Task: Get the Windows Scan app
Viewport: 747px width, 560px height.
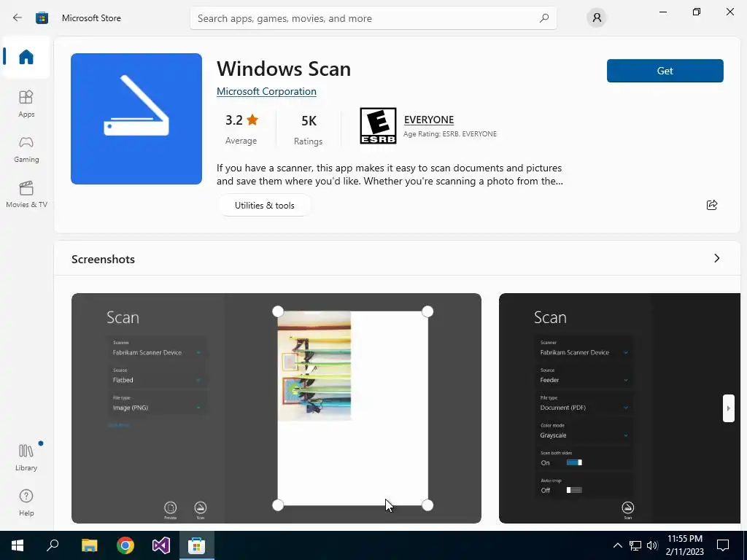Action: tap(665, 71)
